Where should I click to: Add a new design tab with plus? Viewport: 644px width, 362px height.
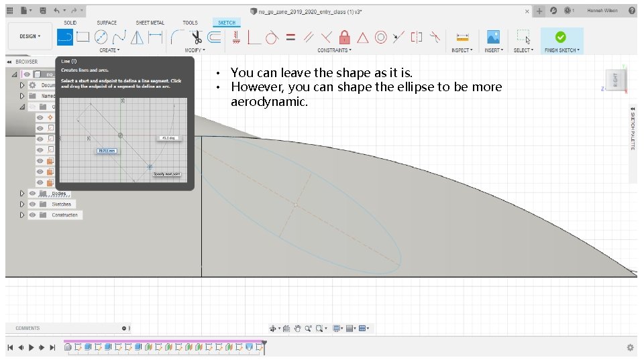click(539, 11)
